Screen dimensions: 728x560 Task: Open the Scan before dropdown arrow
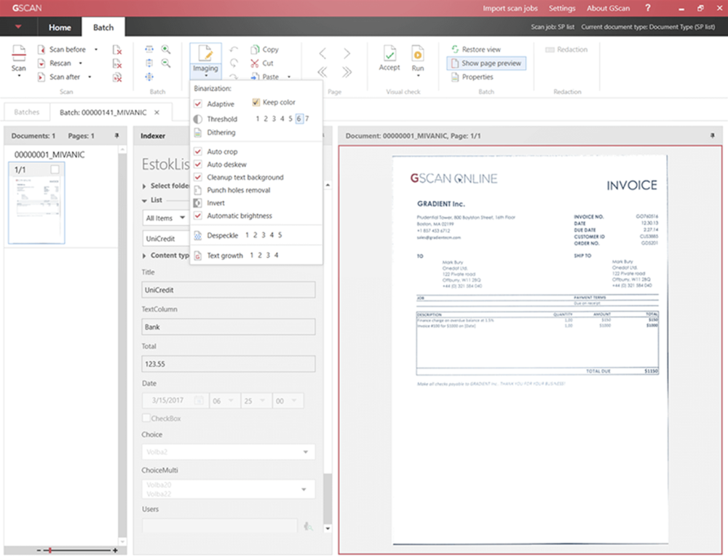click(x=96, y=50)
